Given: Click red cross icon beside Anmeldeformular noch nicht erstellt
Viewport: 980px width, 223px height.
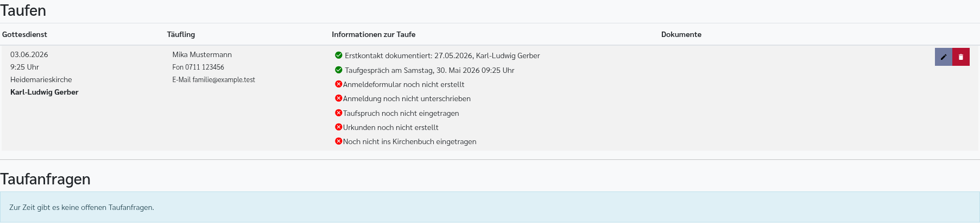Looking at the screenshot, I should [x=339, y=84].
